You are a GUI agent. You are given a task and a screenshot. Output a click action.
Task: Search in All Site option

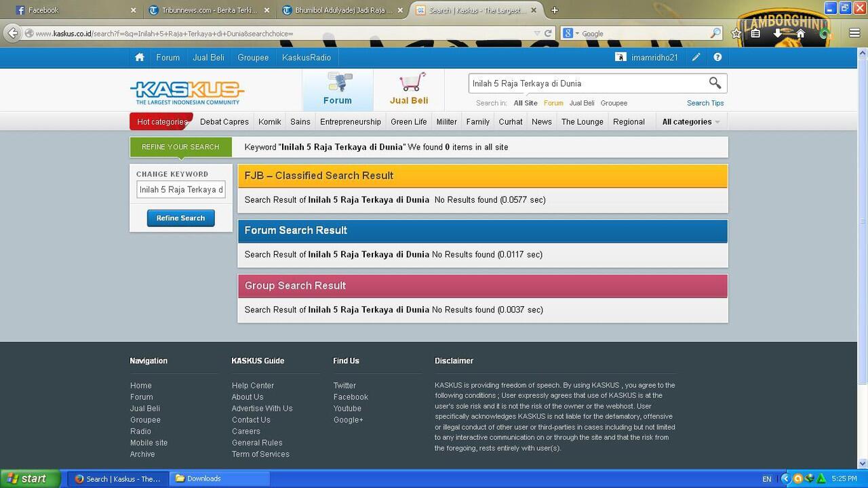[x=526, y=103]
